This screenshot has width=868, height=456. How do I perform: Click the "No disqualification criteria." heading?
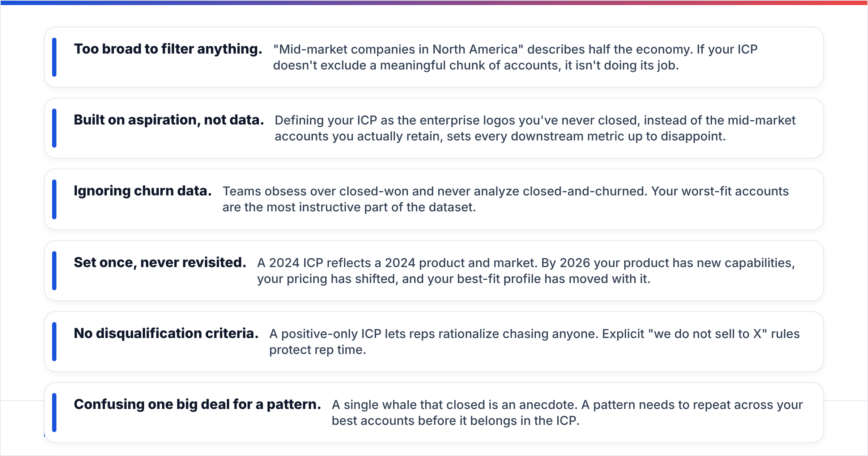[166, 333]
